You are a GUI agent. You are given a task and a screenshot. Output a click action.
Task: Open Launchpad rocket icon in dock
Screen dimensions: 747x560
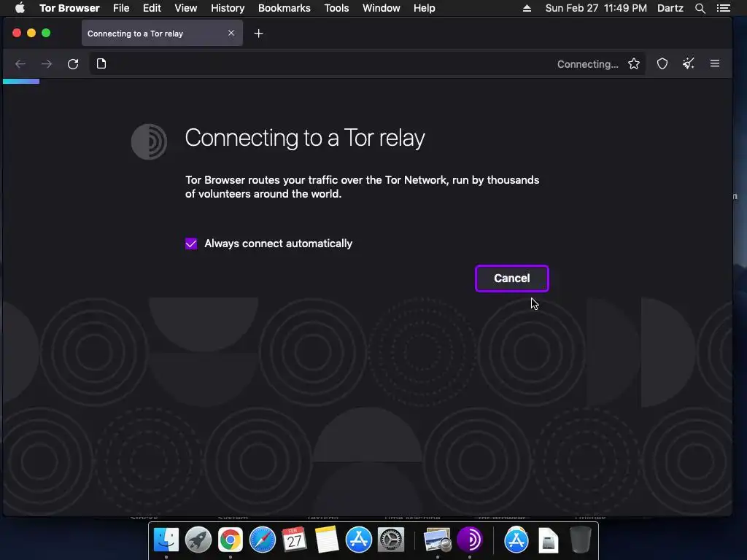(198, 540)
